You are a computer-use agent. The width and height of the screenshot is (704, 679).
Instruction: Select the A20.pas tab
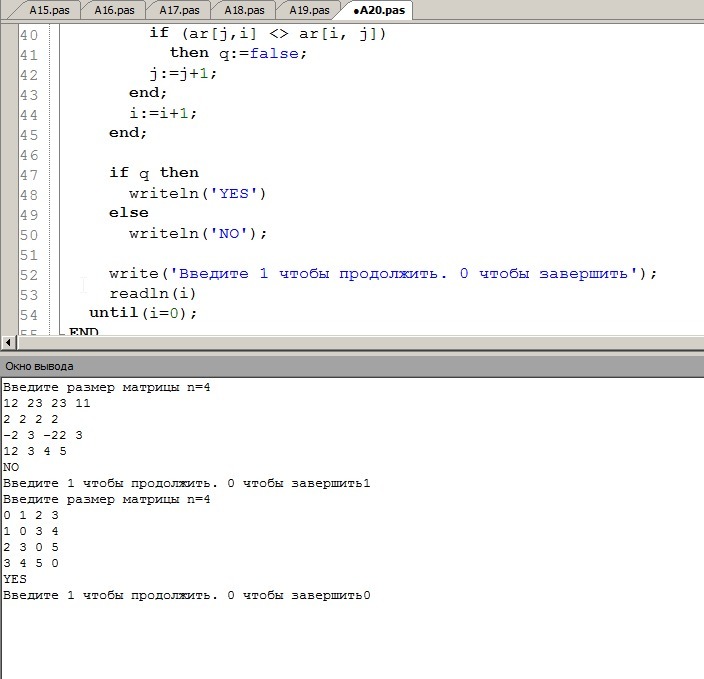pyautogui.click(x=379, y=10)
